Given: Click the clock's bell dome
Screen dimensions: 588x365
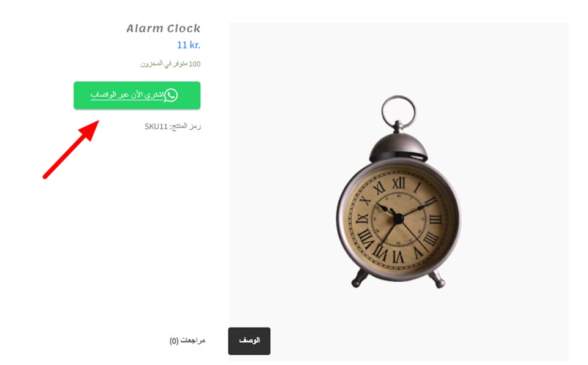Looking at the screenshot, I should tap(398, 148).
